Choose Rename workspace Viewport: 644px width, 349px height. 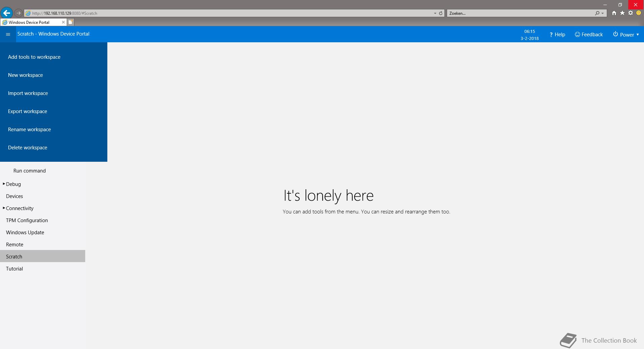click(x=54, y=130)
